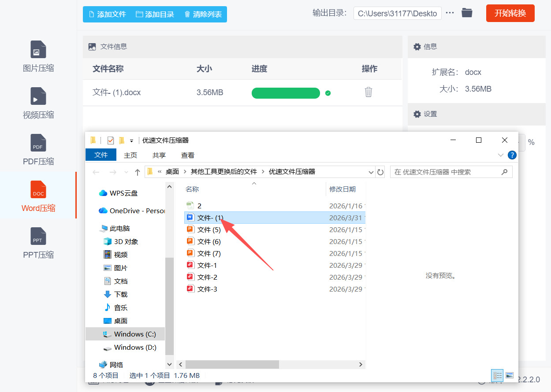Click the 设置 gear icon on the right panel
The image size is (551, 392).
417,114
